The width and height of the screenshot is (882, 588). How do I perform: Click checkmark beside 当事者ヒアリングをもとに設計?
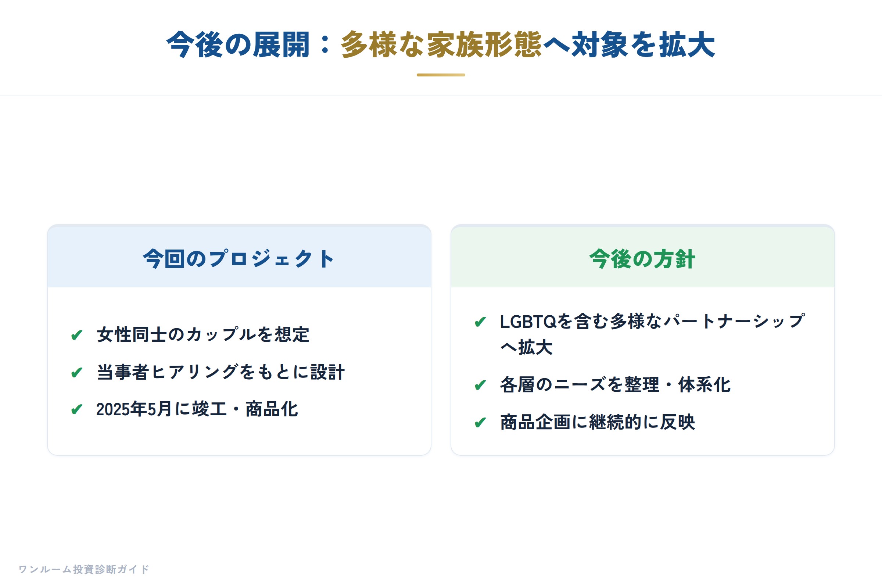[x=77, y=372]
